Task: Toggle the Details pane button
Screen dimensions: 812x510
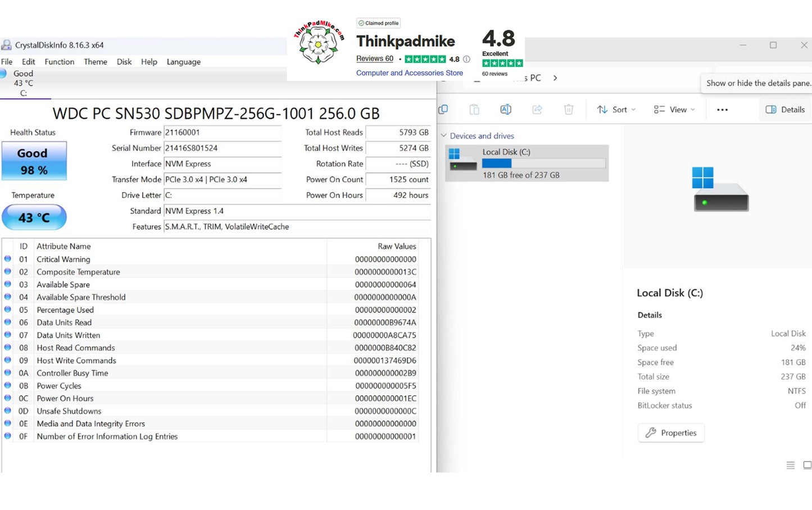Action: click(x=785, y=110)
